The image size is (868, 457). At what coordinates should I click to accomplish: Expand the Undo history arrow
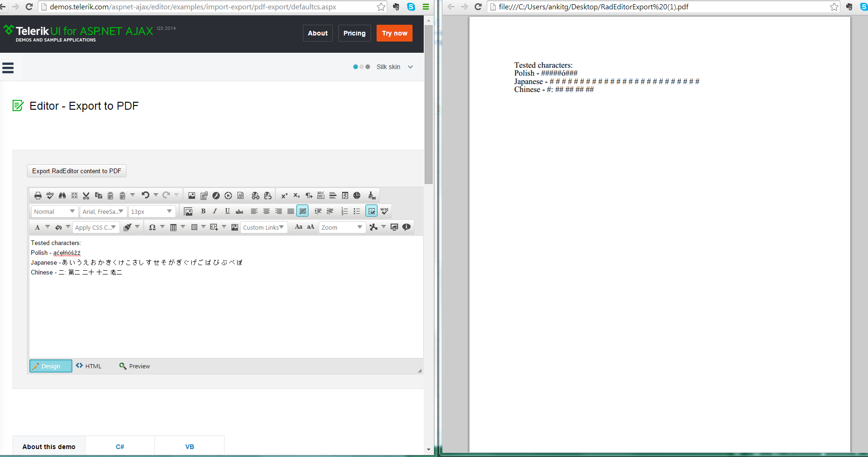156,195
